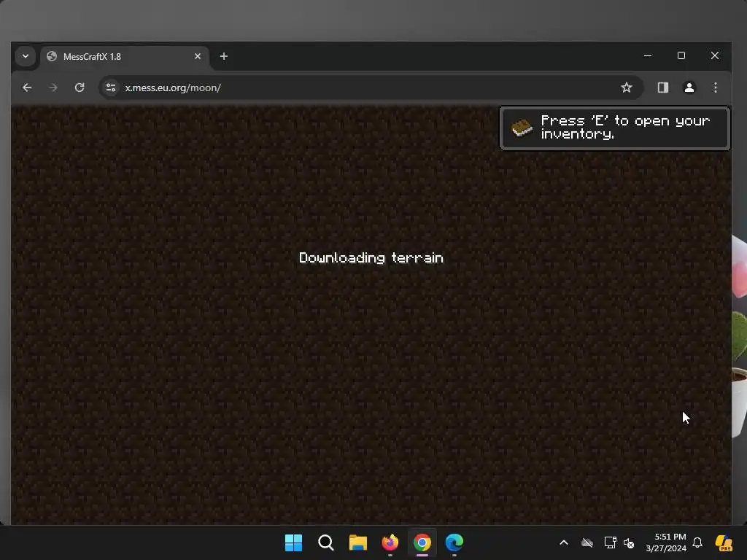The height and width of the screenshot is (560, 747).
Task: Open Windows Search from the taskbar
Action: 326,542
